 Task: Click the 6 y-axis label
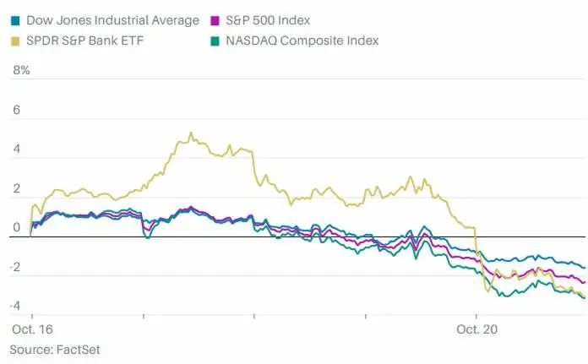tap(14, 111)
